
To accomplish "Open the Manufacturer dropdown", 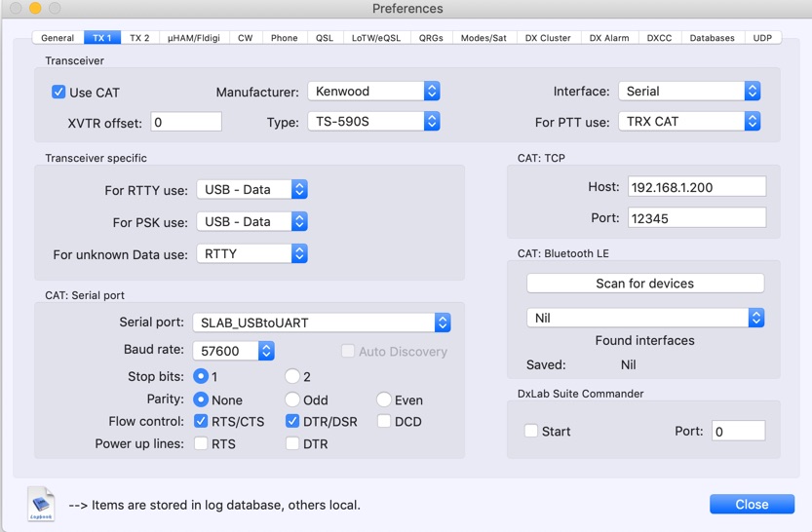I will [x=373, y=92].
